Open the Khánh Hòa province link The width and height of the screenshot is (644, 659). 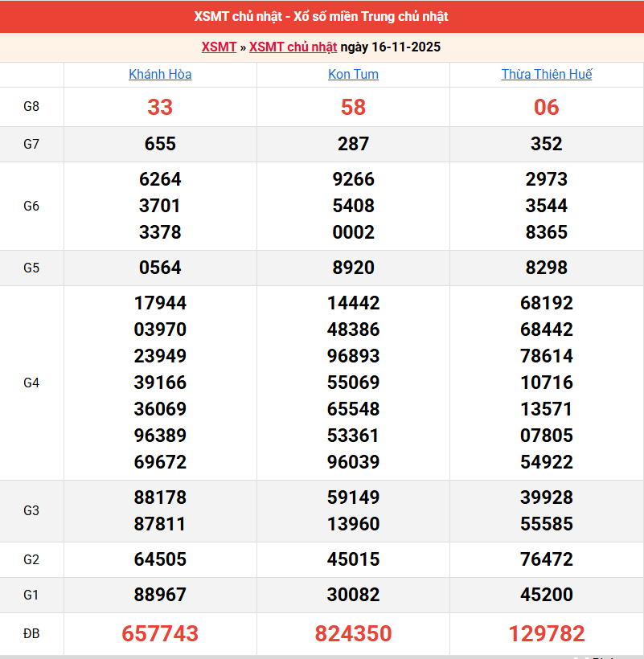[160, 74]
